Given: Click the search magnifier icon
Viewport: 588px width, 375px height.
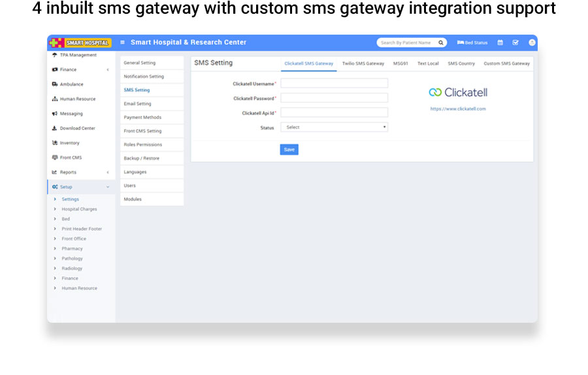Looking at the screenshot, I should pyautogui.click(x=441, y=42).
